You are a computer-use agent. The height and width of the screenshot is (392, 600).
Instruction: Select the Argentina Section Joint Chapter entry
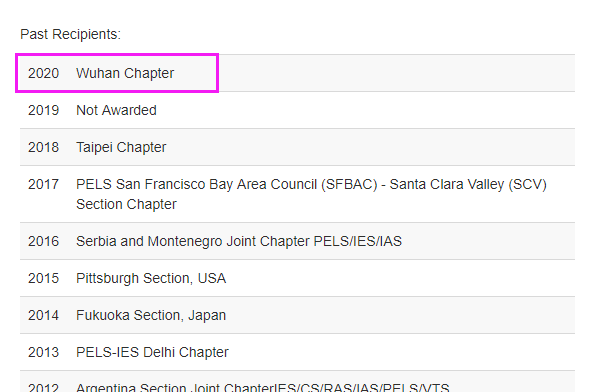(x=262, y=387)
